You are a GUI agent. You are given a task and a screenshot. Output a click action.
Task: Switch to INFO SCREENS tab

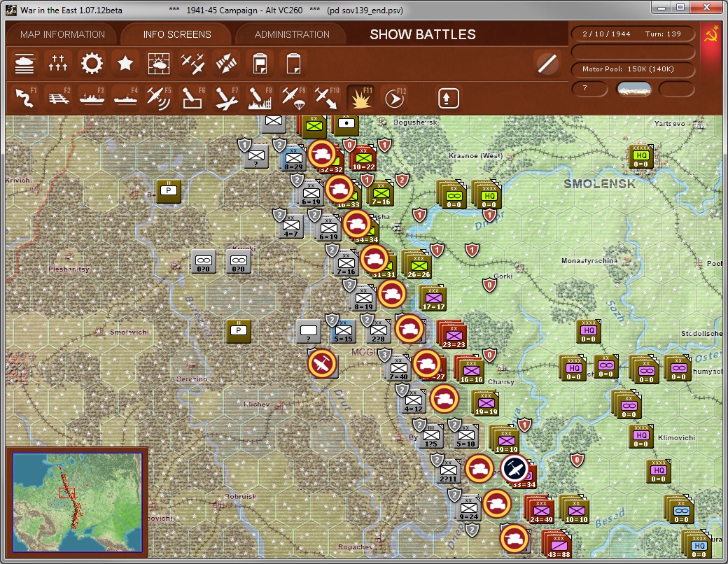(177, 34)
